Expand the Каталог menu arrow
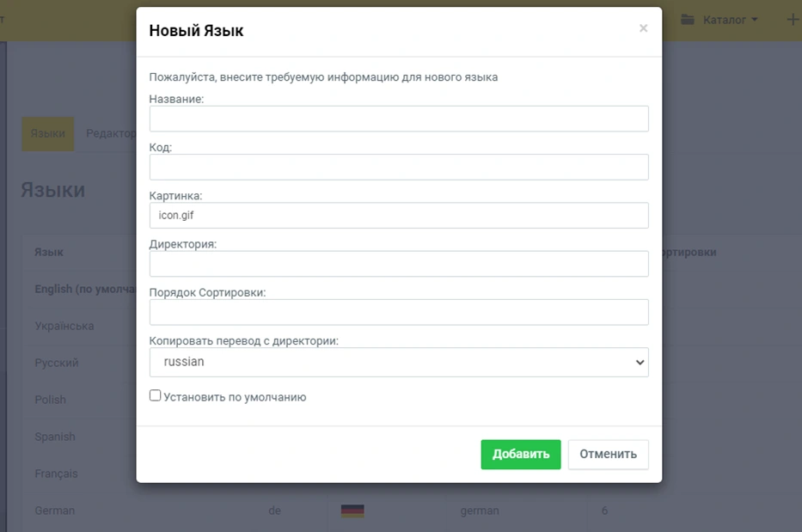 click(755, 19)
